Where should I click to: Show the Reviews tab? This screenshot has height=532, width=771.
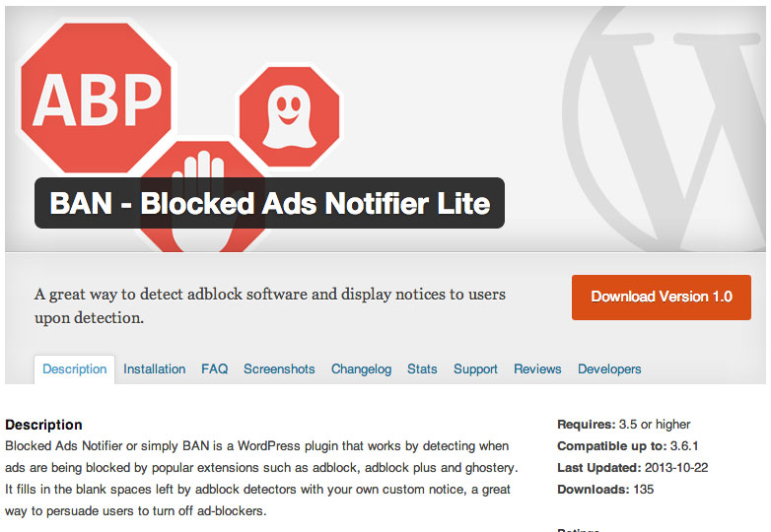pyautogui.click(x=537, y=368)
